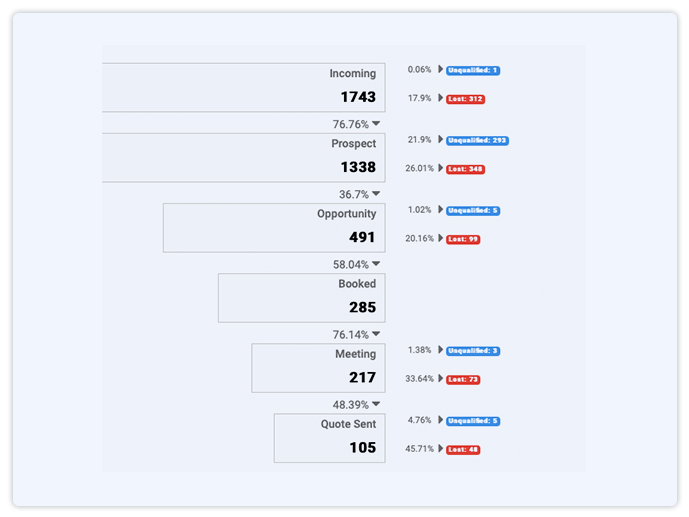
Task: Open Lost: 73 badge beside Meeting
Action: pyautogui.click(x=463, y=380)
